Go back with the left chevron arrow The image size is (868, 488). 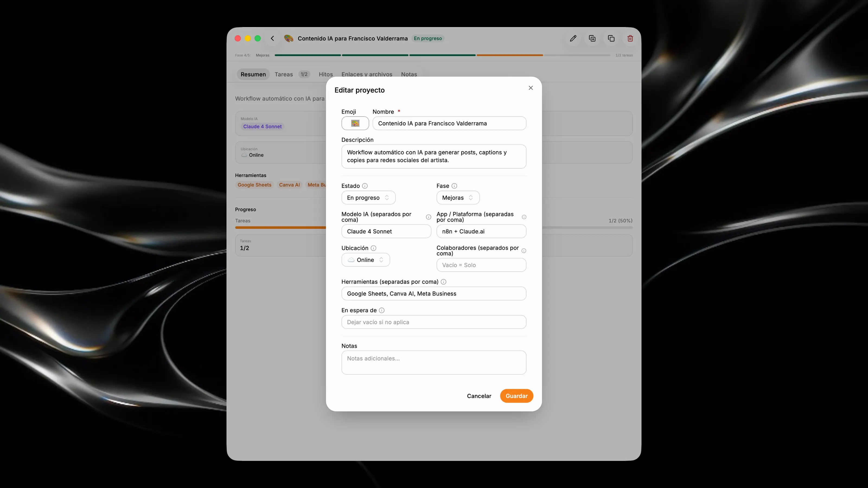272,38
